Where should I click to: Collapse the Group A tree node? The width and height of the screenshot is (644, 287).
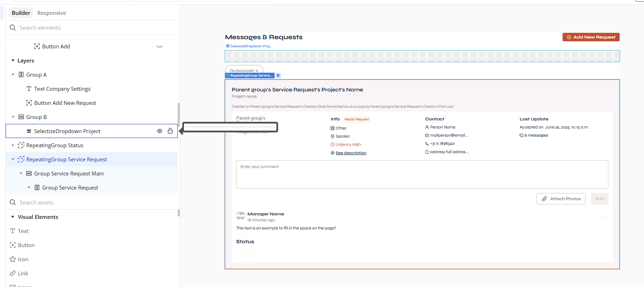pyautogui.click(x=13, y=74)
